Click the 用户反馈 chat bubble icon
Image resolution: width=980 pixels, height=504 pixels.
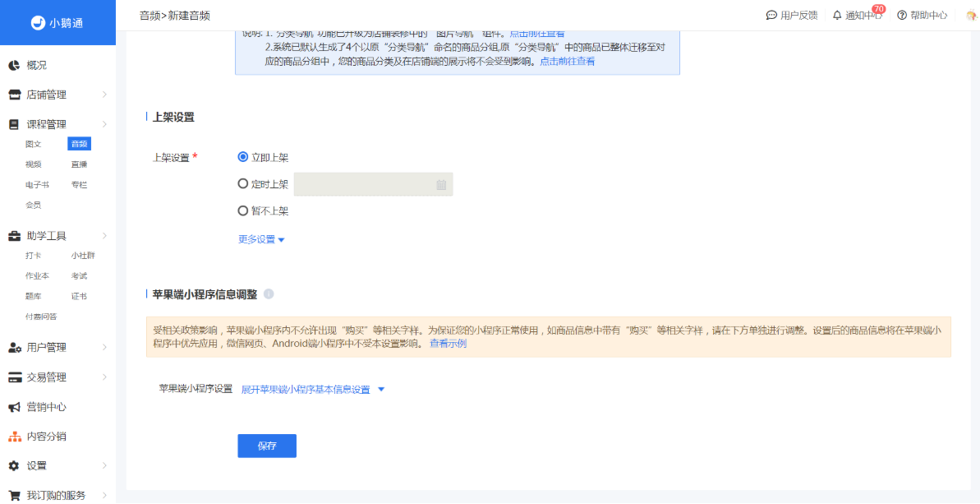click(x=771, y=15)
